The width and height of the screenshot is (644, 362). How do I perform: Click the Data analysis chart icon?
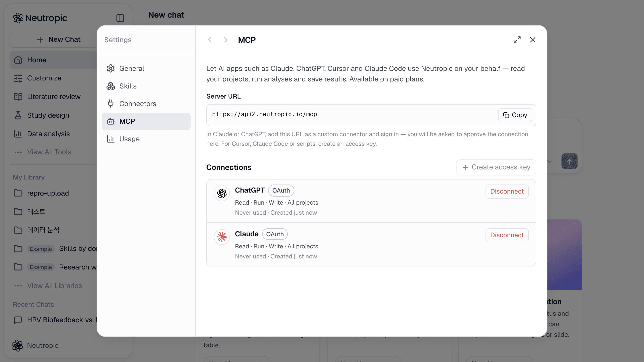point(18,134)
